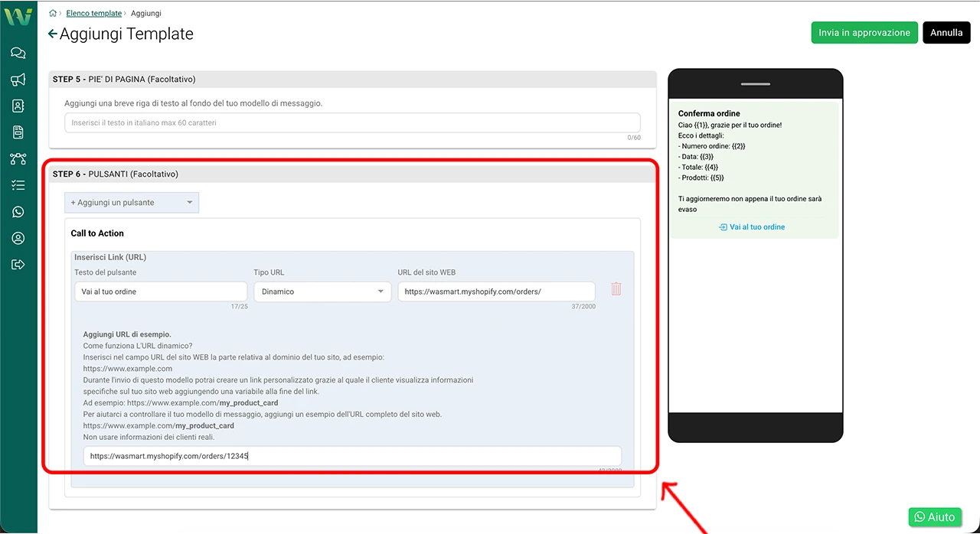Open the flow automation nodes icon
This screenshot has width=980, height=534.
point(18,159)
